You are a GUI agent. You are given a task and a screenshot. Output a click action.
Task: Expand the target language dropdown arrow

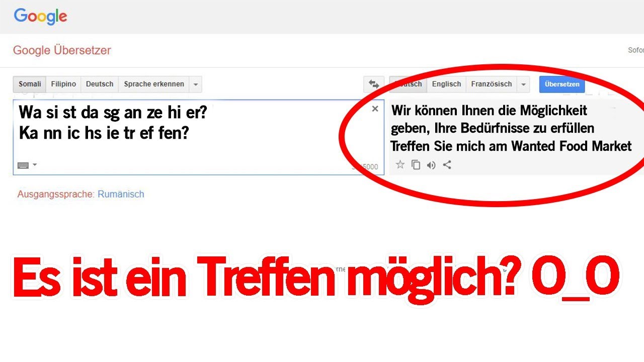coord(524,84)
